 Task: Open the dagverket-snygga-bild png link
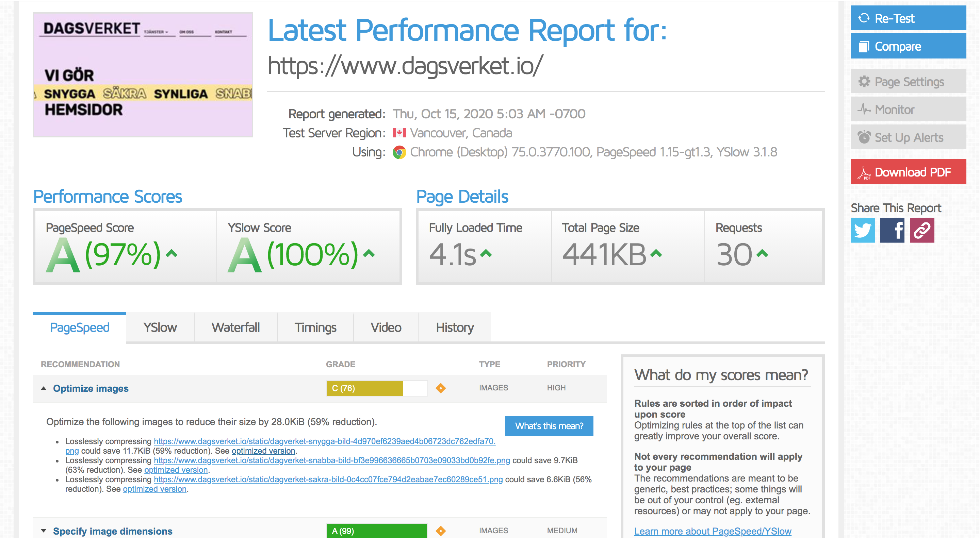(324, 441)
